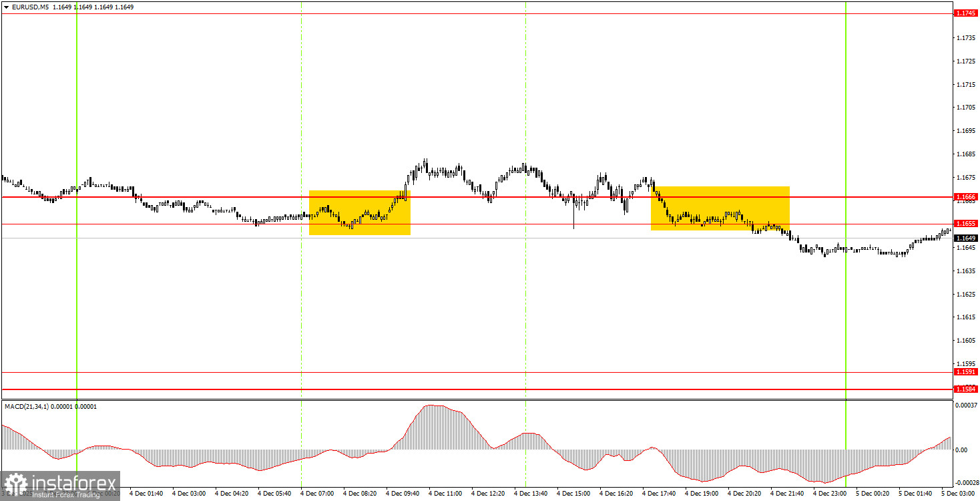
Task: Click the red 1.1745 price level tag
Action: (967, 13)
